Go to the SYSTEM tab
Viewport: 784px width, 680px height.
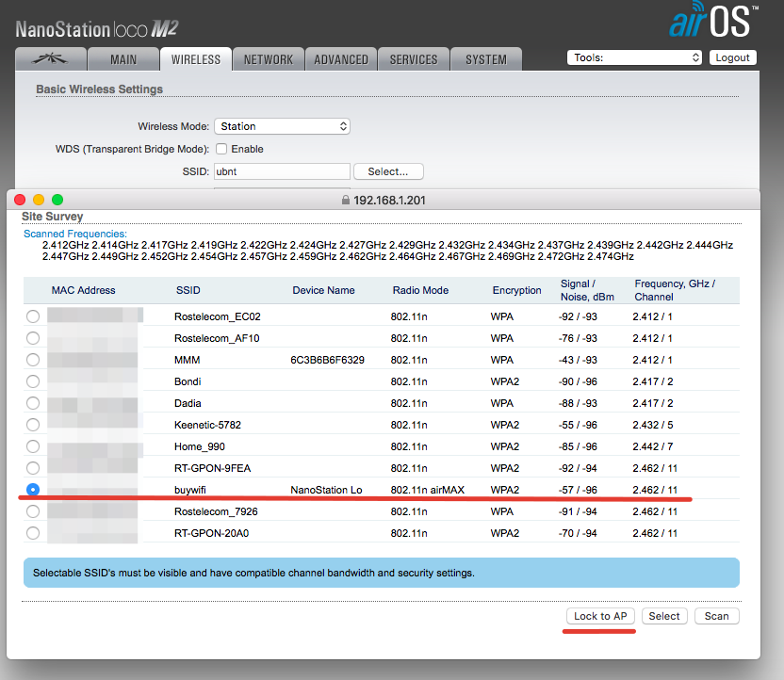tap(486, 59)
